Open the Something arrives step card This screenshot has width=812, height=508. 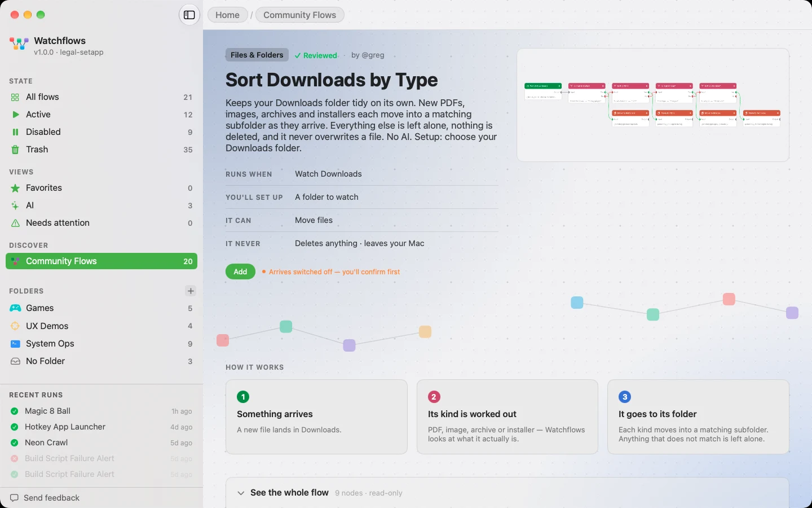pos(316,417)
